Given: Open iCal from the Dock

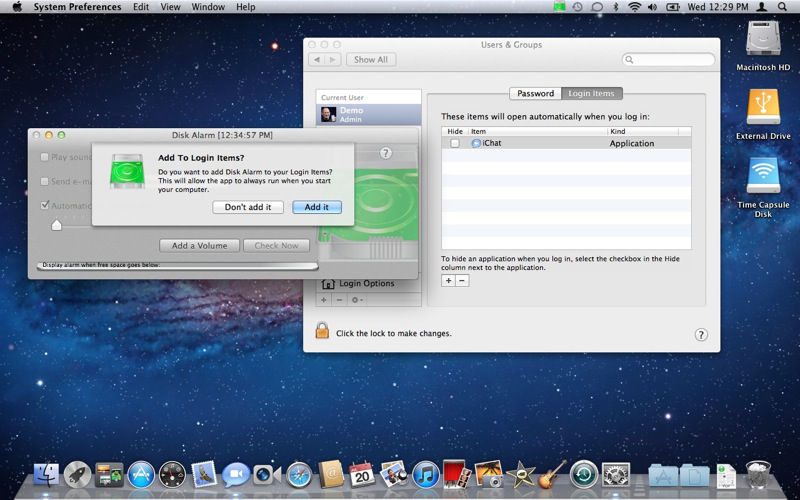Looking at the screenshot, I should (x=362, y=474).
